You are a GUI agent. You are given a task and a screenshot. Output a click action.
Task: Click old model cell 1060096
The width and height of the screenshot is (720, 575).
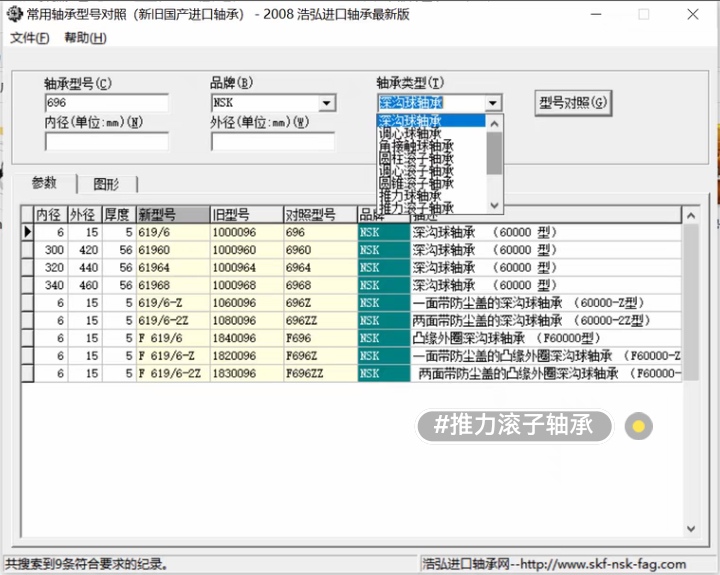coord(247,303)
